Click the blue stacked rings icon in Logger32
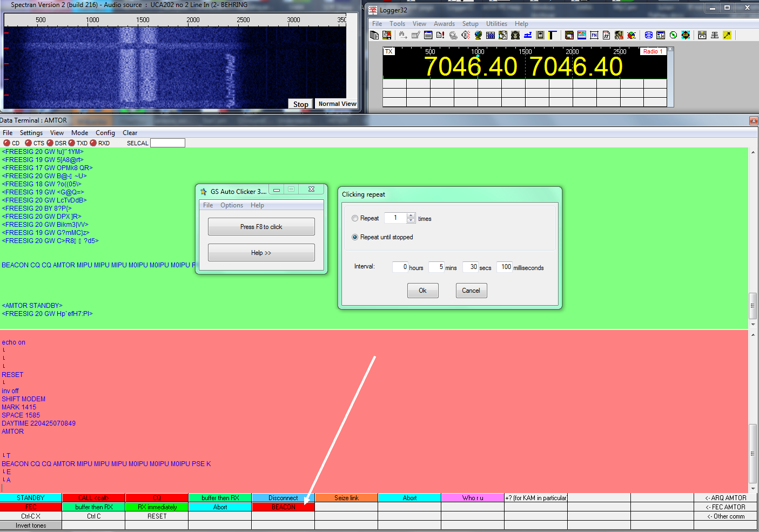This screenshot has width=759, height=532. point(648,35)
